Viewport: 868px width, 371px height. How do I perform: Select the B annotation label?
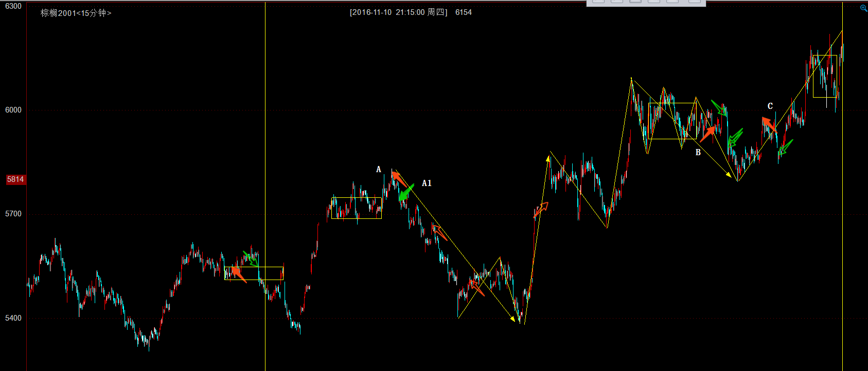698,152
